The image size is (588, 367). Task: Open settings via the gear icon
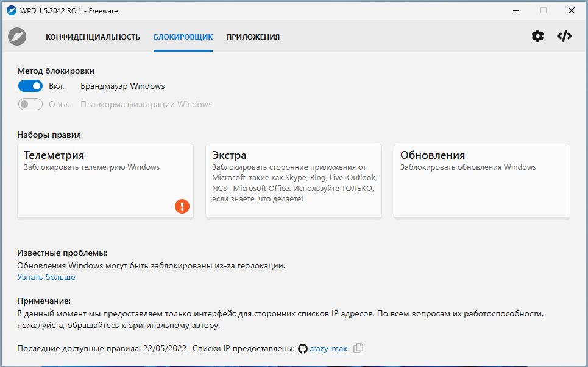tap(537, 37)
